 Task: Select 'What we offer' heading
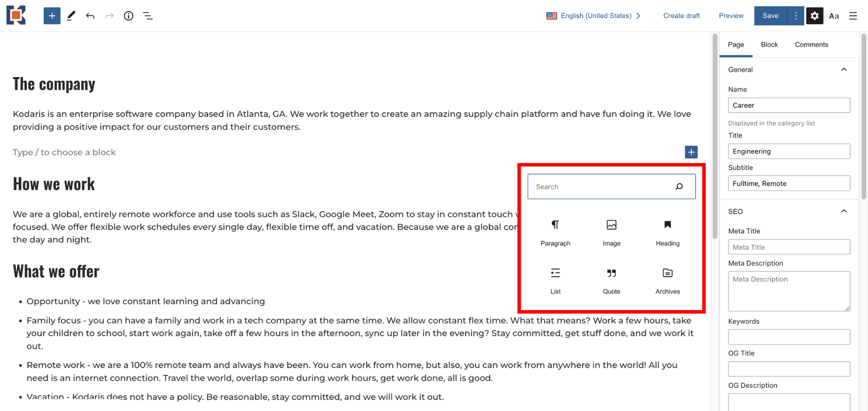point(56,271)
